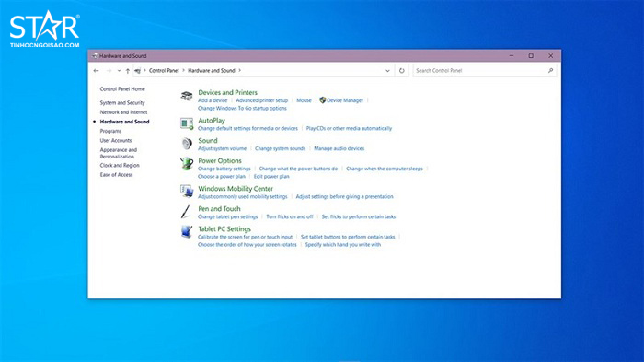Click Adjust commonly used mobility settings
This screenshot has width=644, height=362.
pos(243,196)
